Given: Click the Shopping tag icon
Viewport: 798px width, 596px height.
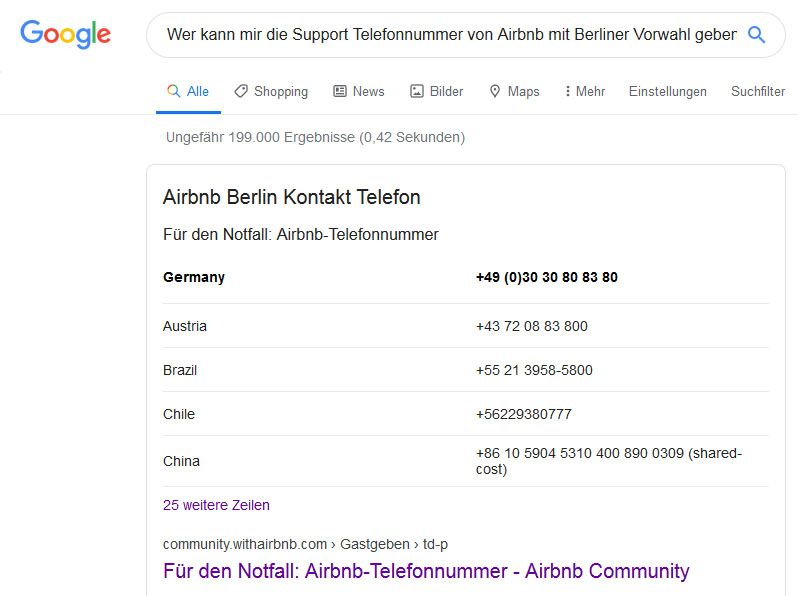Looking at the screenshot, I should point(241,91).
